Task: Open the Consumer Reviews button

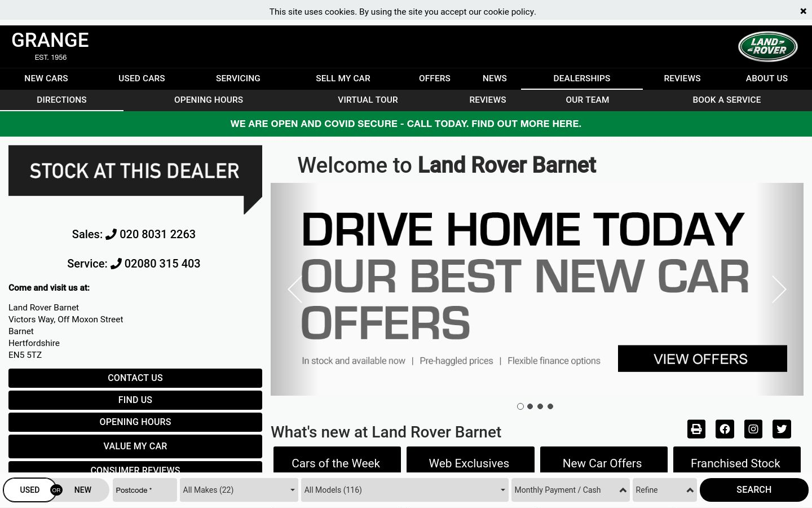Action: [135, 468]
